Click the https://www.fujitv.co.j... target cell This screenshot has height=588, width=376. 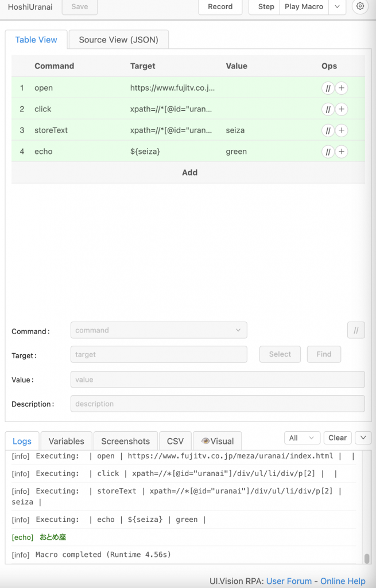172,88
